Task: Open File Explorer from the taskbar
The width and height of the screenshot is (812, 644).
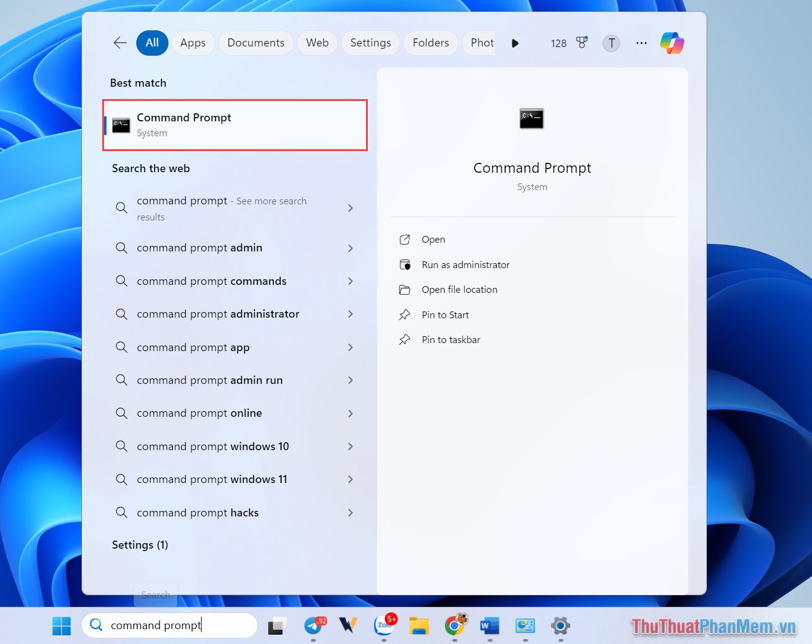Action: [x=419, y=625]
